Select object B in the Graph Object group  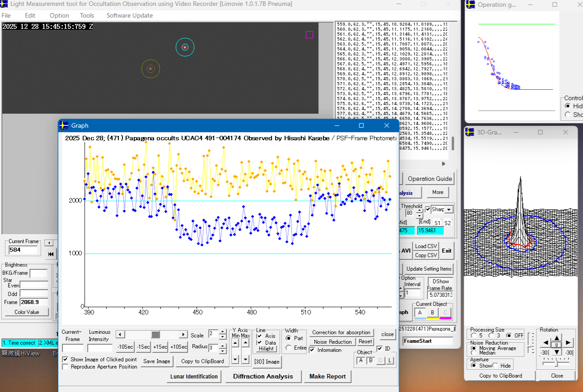[x=371, y=360]
